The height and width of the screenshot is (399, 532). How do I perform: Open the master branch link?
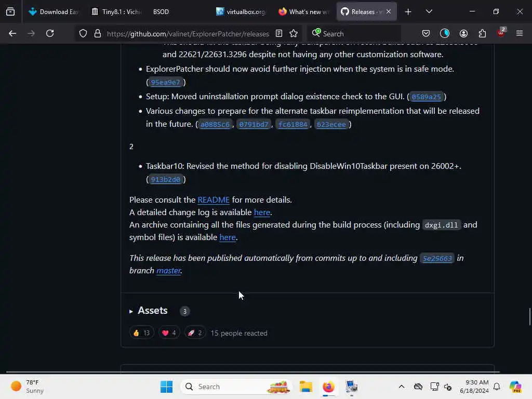169,270
